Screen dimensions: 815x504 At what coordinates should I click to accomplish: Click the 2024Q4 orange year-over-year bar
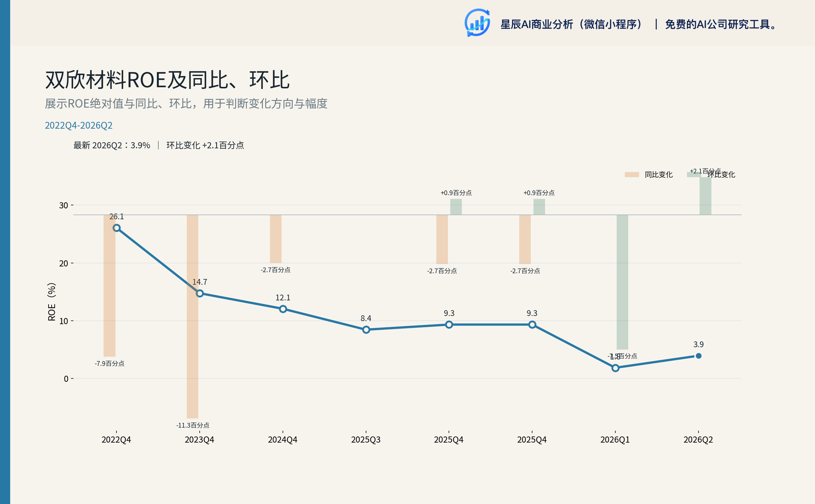(276, 239)
